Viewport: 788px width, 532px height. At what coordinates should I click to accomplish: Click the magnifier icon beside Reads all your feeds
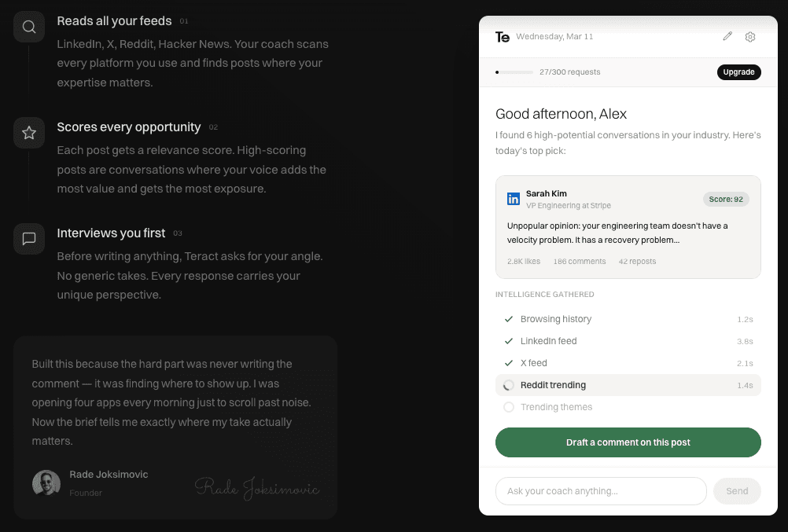coord(29,27)
